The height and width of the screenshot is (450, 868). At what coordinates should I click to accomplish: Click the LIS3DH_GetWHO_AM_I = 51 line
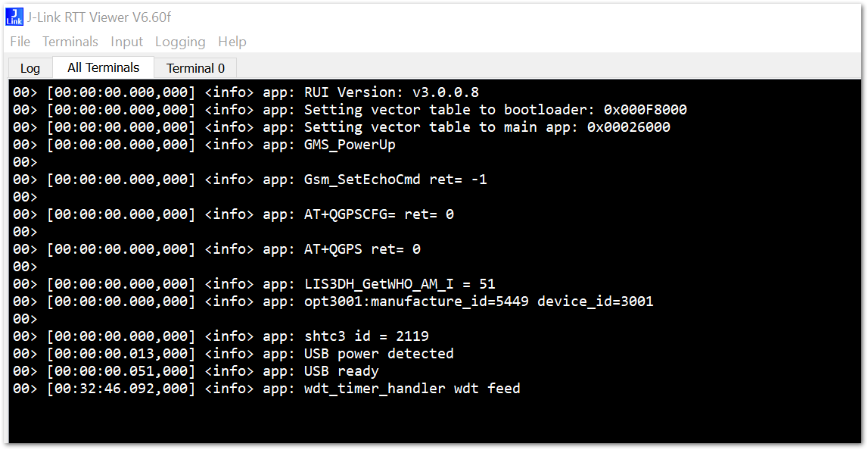pos(254,284)
